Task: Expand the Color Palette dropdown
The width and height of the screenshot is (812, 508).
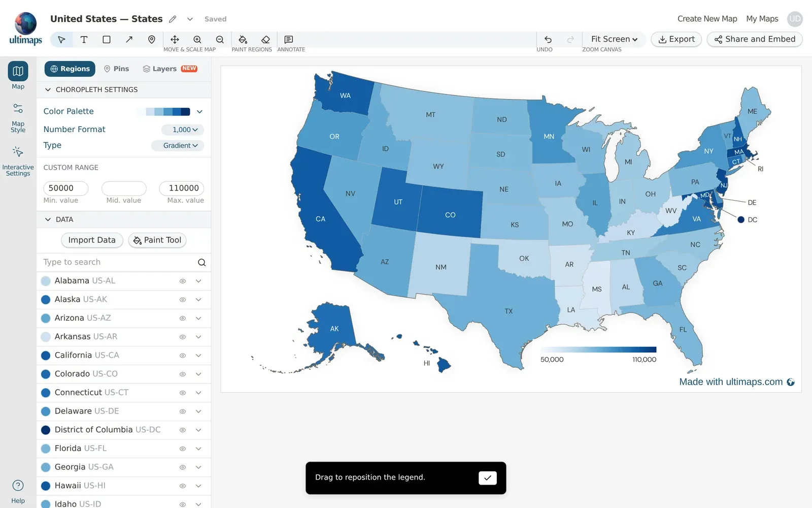Action: tap(199, 112)
